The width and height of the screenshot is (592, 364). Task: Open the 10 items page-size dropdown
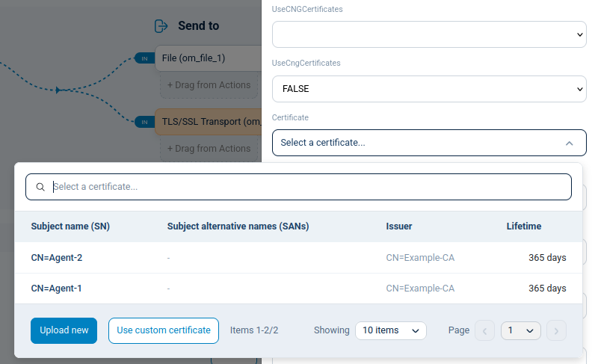(x=391, y=330)
